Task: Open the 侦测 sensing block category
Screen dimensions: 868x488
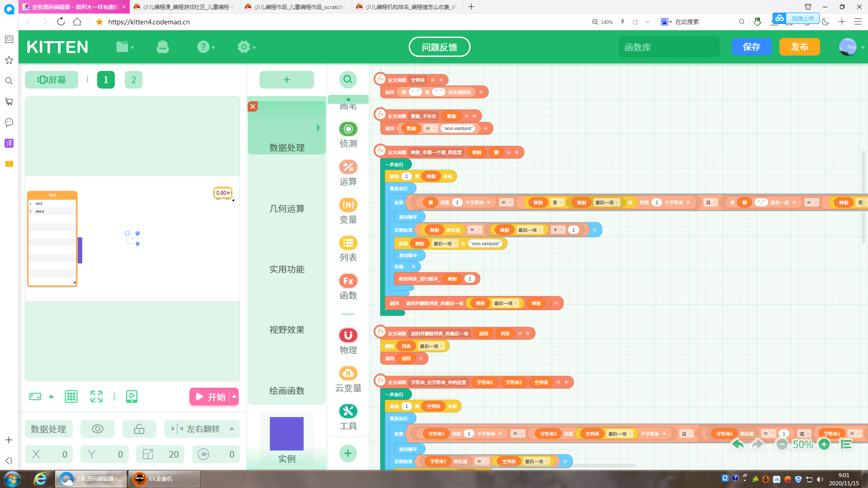Action: click(348, 135)
